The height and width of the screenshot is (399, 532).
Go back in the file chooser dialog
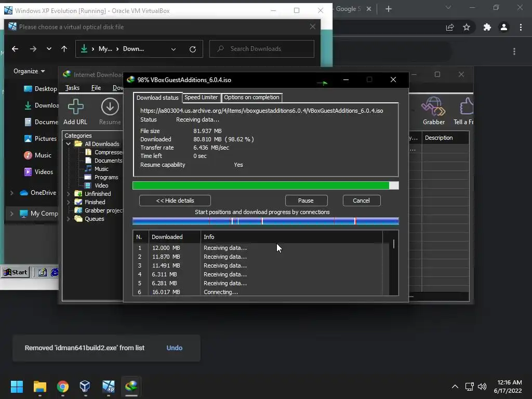(x=15, y=49)
